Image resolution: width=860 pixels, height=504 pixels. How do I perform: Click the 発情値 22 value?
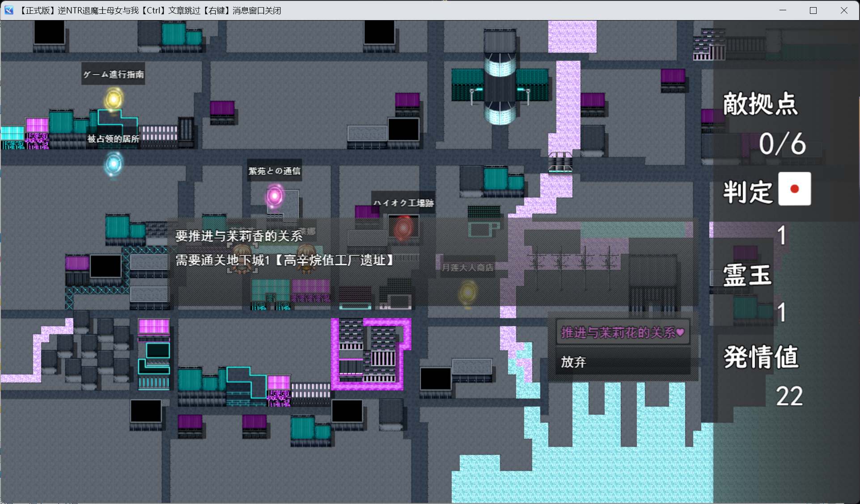pos(789,396)
